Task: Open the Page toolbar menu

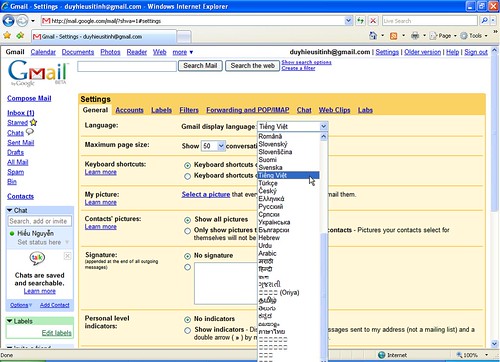Action: [x=443, y=36]
